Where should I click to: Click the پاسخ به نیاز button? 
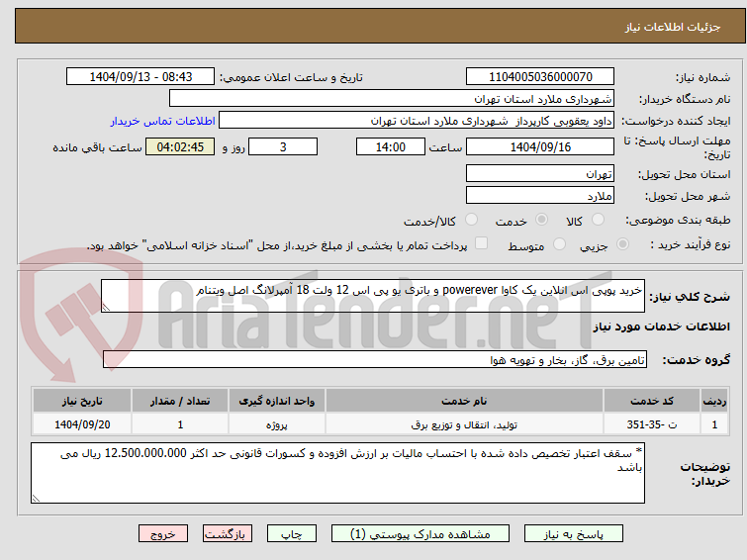pyautogui.click(x=574, y=534)
